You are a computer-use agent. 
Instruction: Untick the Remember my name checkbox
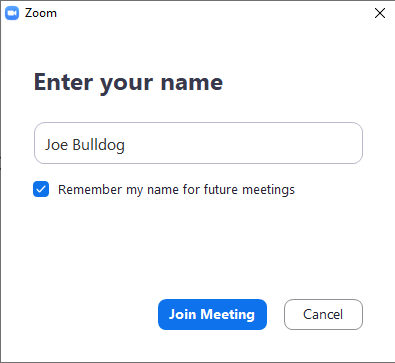pyautogui.click(x=41, y=189)
